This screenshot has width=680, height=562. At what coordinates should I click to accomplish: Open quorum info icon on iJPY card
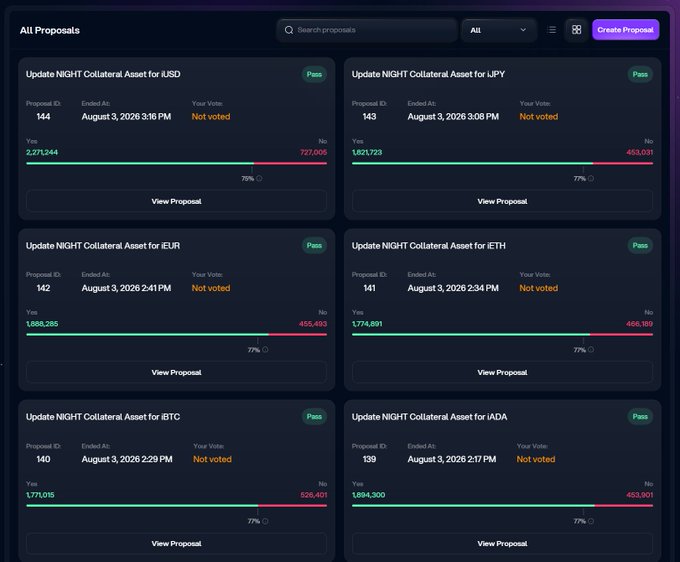coord(591,178)
